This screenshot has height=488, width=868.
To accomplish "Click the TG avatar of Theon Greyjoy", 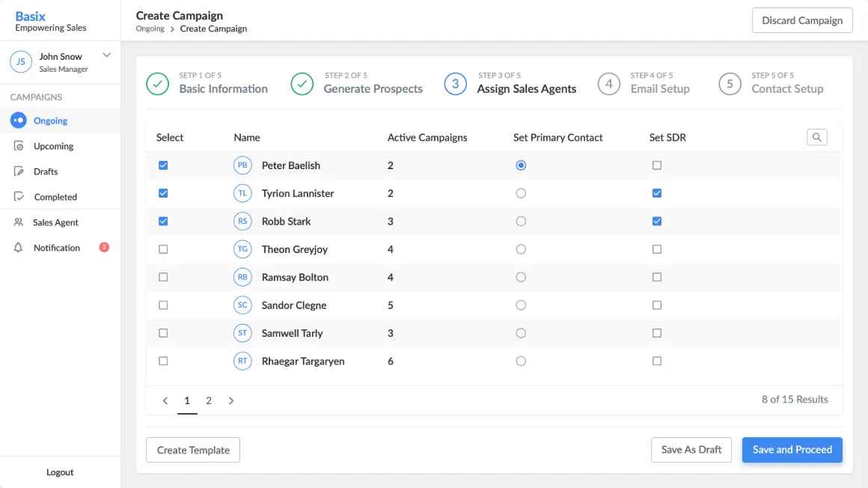I will 242,249.
